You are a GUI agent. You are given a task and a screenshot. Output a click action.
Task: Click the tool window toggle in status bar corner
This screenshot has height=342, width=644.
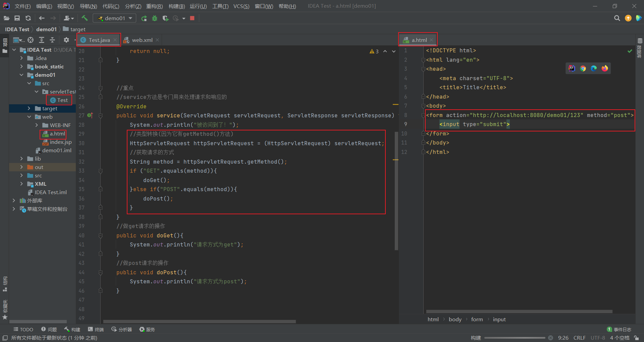pos(5,338)
